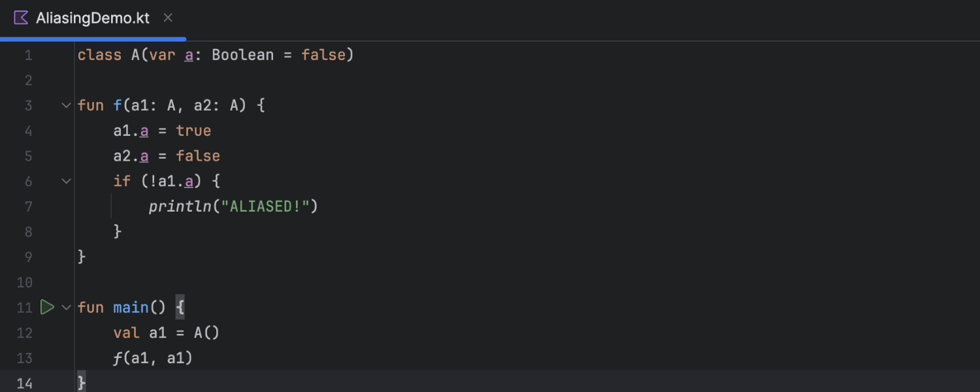Click the A() constructor call on line 12

(206, 333)
